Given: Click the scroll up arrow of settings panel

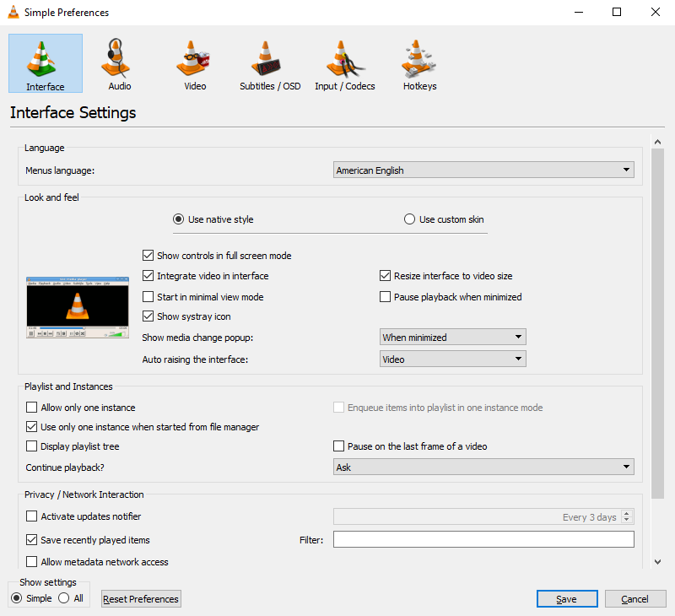Looking at the screenshot, I should pyautogui.click(x=657, y=142).
